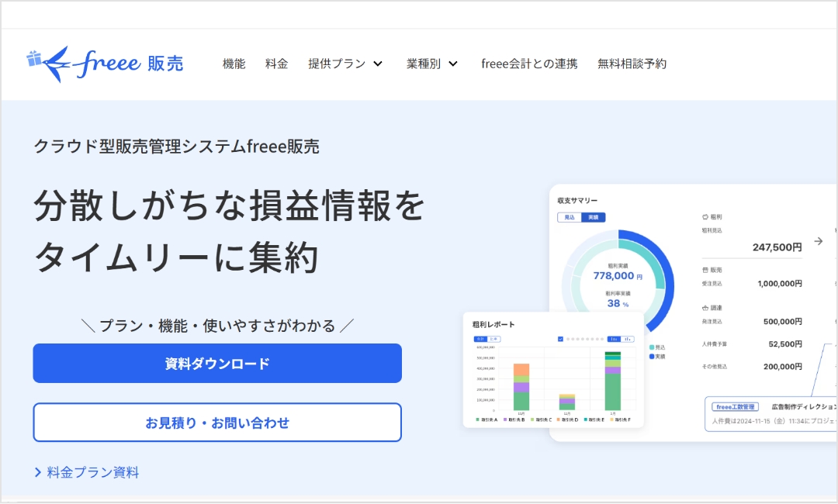Image resolution: width=838 pixels, height=504 pixels.
Task: Click the basket icon beside 調達
Action: (705, 308)
